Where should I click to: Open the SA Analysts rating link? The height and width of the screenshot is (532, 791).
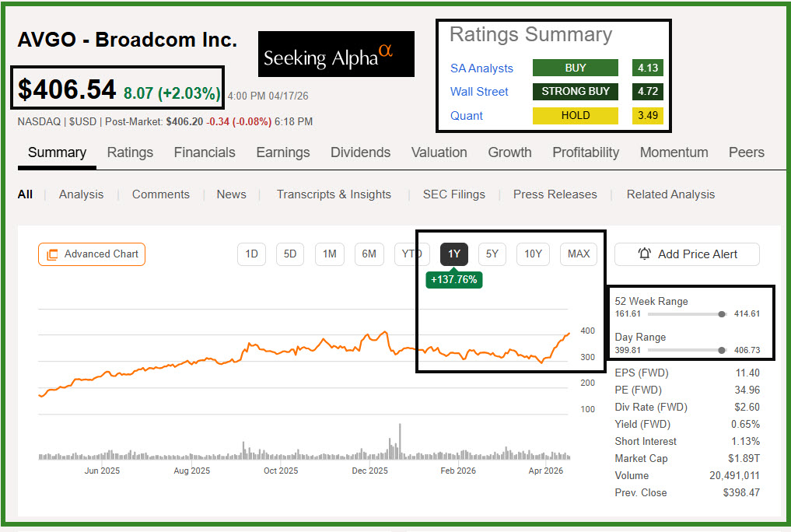click(481, 68)
